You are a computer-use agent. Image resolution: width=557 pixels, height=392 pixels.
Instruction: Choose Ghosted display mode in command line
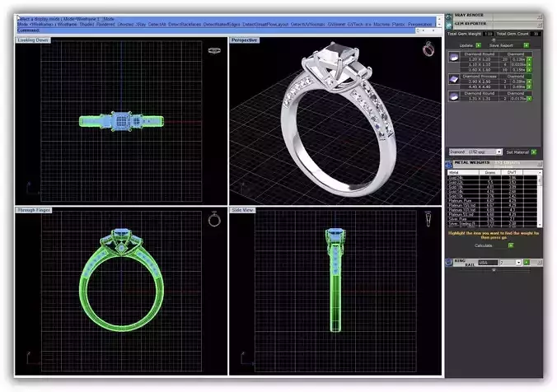pyautogui.click(x=125, y=25)
